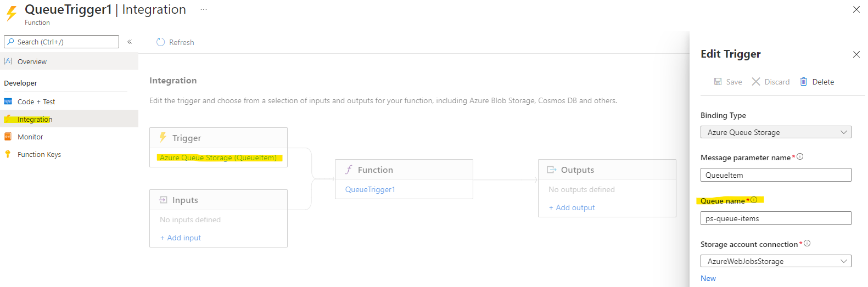Click the Outputs arrow icon
This screenshot has width=868, height=287.
552,170
